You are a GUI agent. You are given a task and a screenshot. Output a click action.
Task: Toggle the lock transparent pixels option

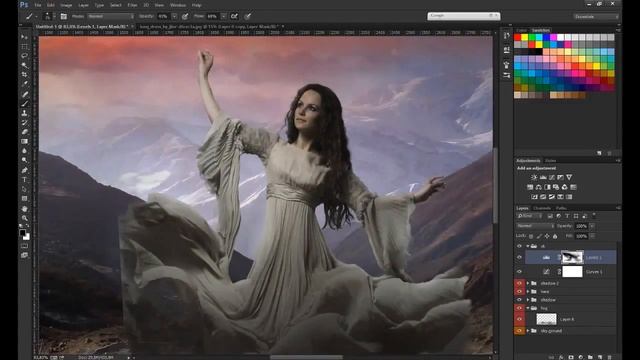pos(531,236)
